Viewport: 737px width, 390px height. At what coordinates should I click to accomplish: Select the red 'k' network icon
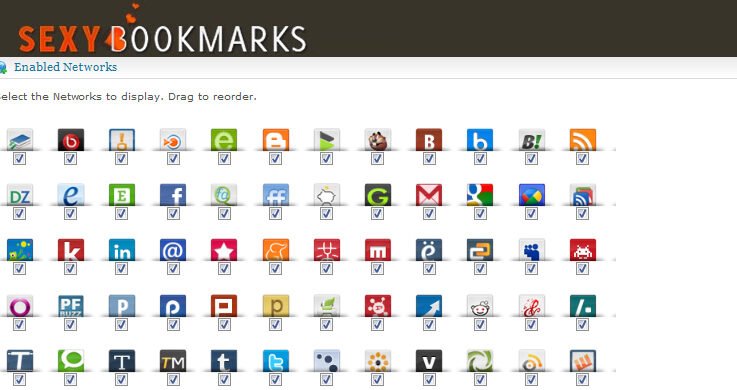click(x=71, y=250)
